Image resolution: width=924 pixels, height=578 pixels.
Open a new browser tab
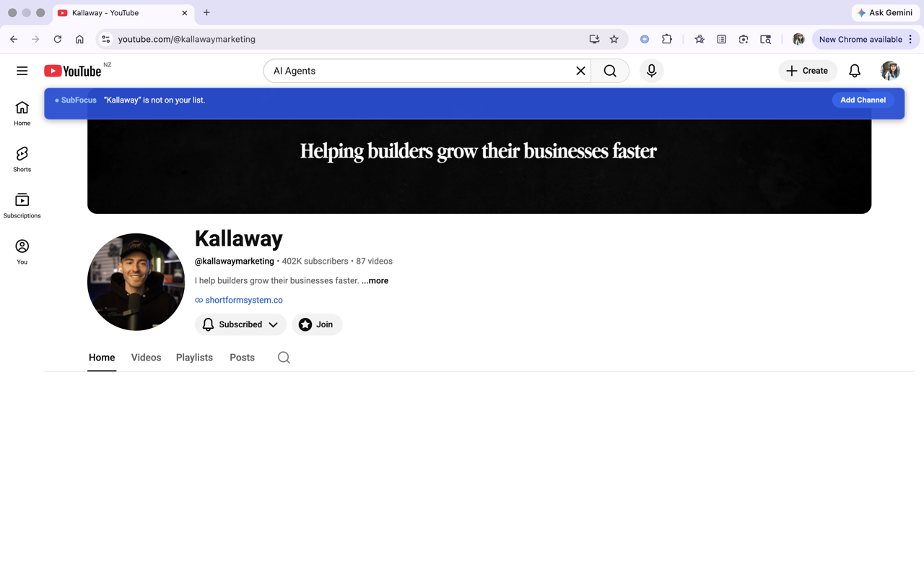[206, 12]
